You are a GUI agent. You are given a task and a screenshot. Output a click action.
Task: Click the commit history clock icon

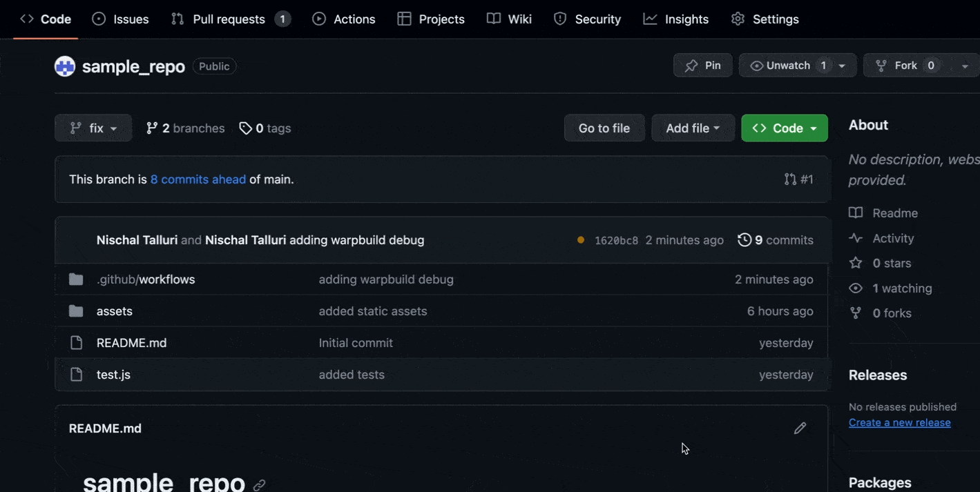744,239
